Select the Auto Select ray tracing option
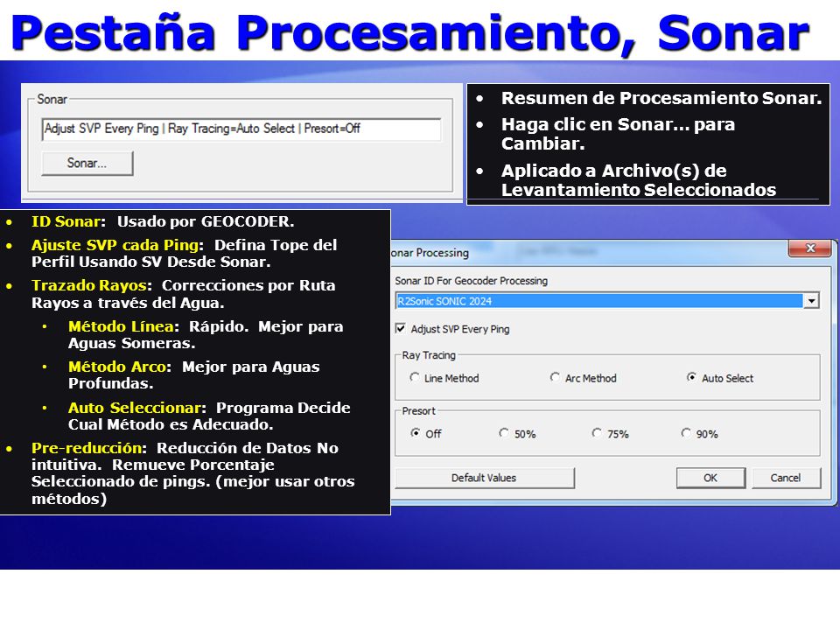Image resolution: width=840 pixels, height=630 pixels. (691, 378)
